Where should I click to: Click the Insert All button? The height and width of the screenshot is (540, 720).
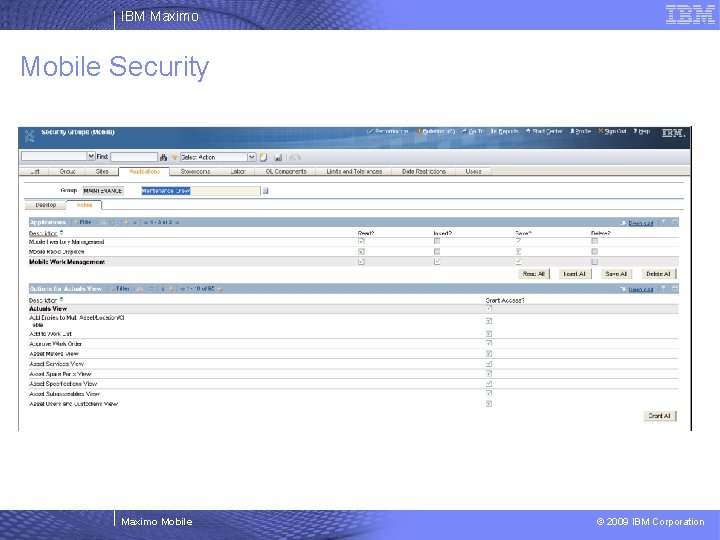click(x=574, y=274)
